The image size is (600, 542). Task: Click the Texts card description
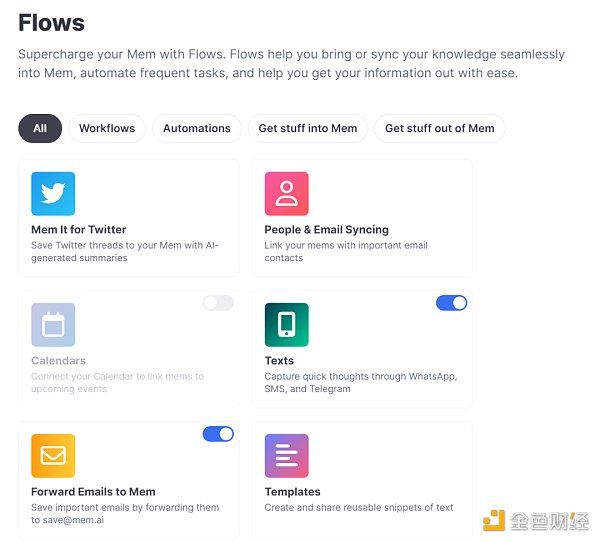coord(360,383)
